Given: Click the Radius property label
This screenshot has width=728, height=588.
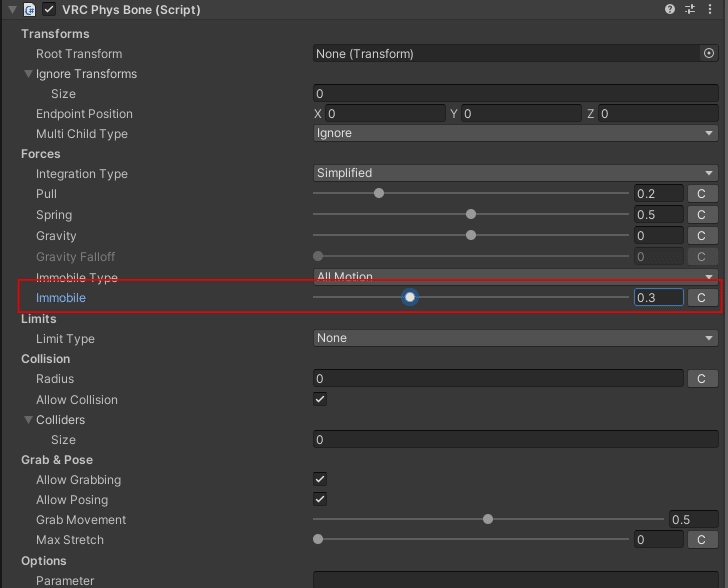Looking at the screenshot, I should pos(55,379).
